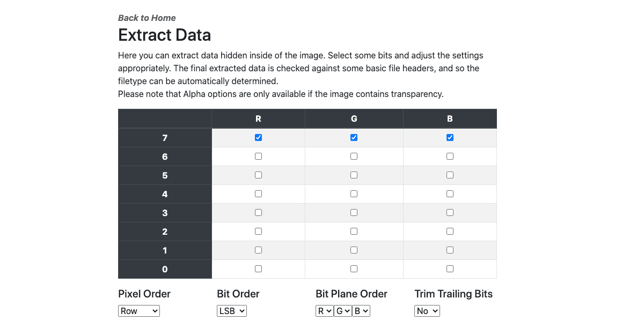Enable the R bit 6 checkbox
Viewport: 644px width, 328px height.
click(258, 156)
